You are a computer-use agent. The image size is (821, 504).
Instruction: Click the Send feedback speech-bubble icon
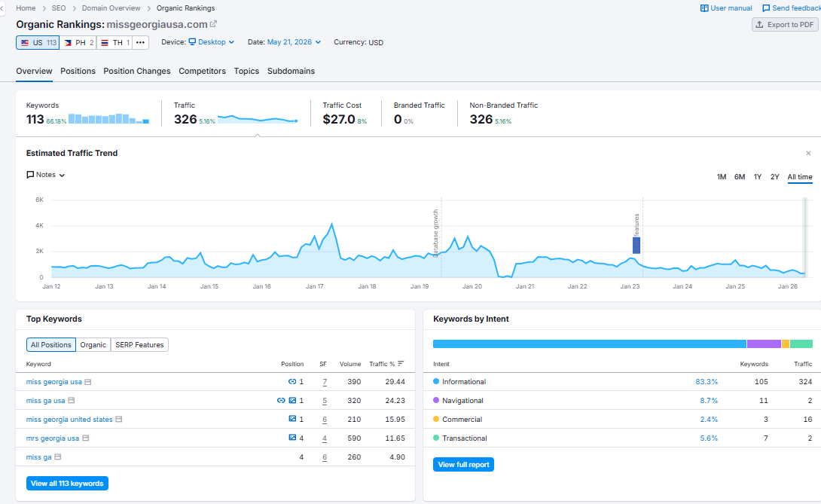766,8
